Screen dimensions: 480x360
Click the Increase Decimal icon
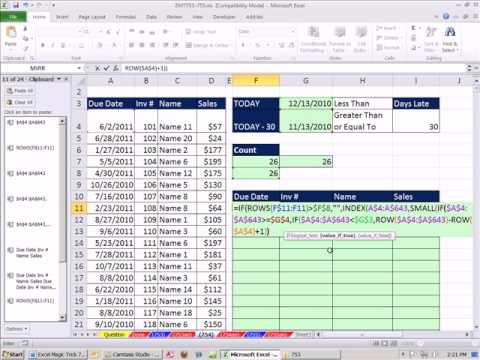point(282,45)
